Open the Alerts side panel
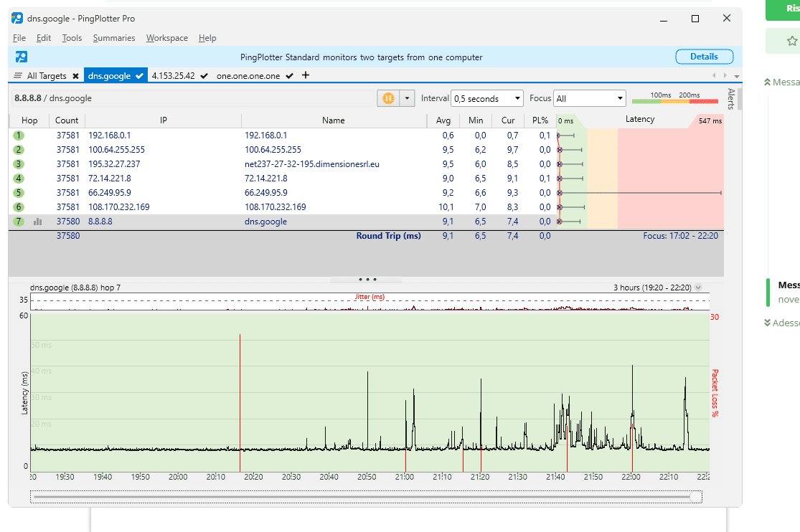This screenshot has height=532, width=800. click(x=731, y=98)
